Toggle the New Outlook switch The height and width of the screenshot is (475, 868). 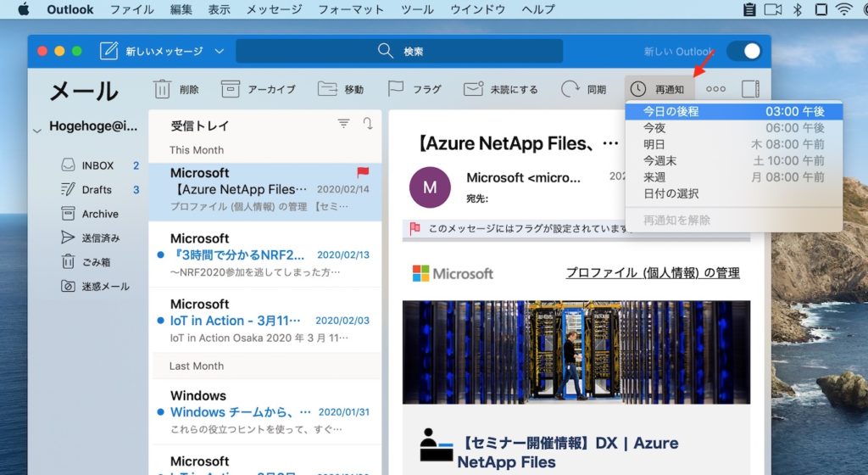[743, 51]
